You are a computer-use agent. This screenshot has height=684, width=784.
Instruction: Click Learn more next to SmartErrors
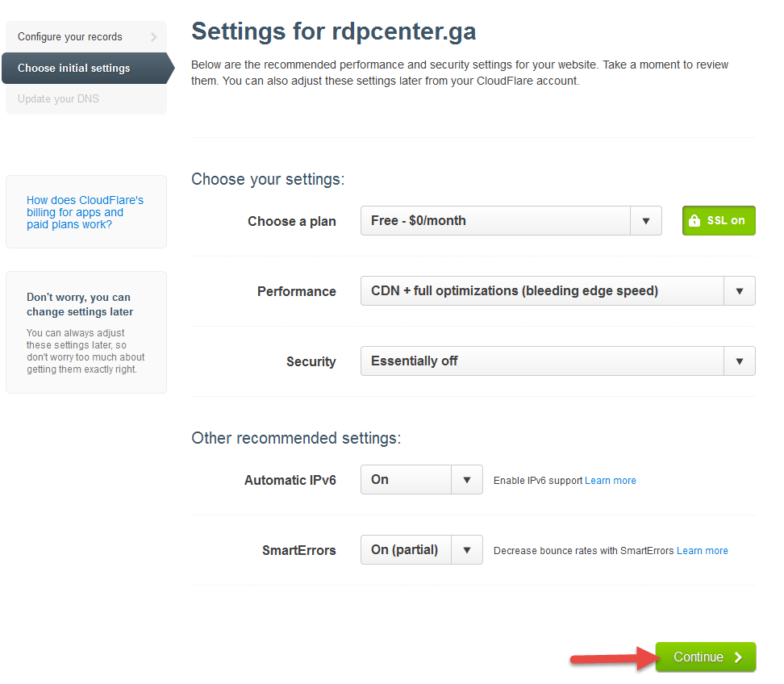click(x=703, y=551)
